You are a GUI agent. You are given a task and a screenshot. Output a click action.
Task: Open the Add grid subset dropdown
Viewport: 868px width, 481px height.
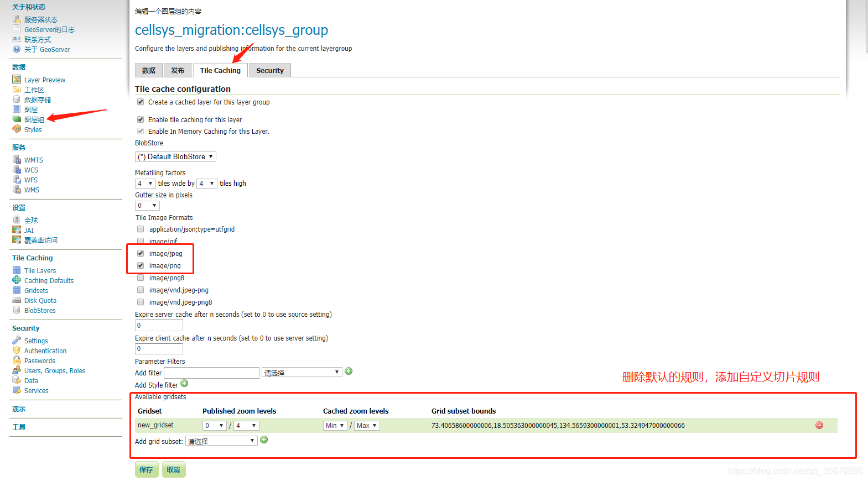[x=221, y=441]
